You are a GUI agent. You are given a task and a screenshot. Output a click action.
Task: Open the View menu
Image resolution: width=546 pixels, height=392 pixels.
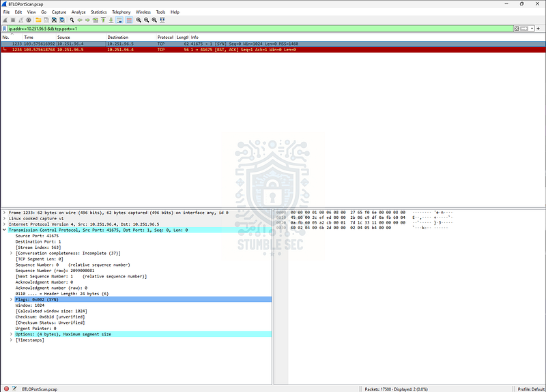(31, 12)
